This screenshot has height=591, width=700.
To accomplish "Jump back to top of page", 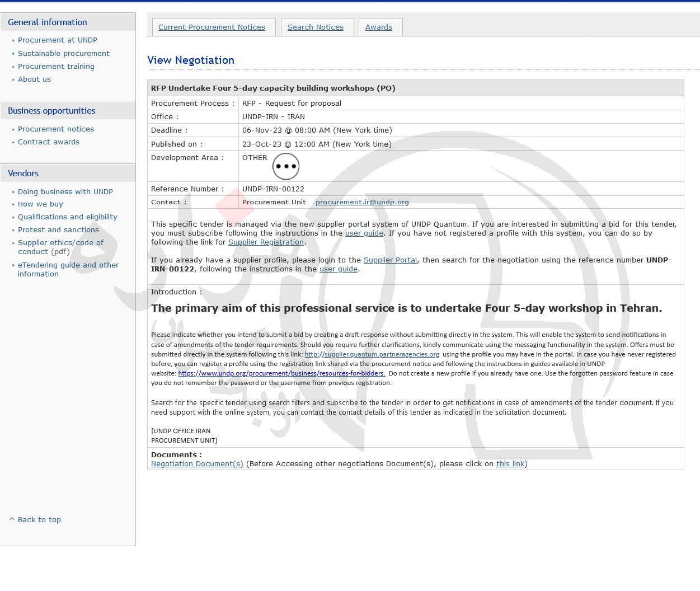I will click(39, 520).
